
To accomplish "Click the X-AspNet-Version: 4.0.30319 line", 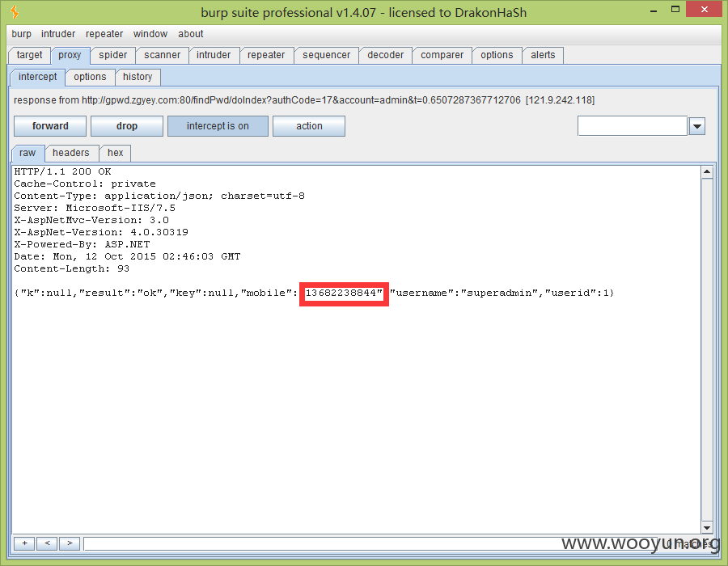I will (101, 232).
